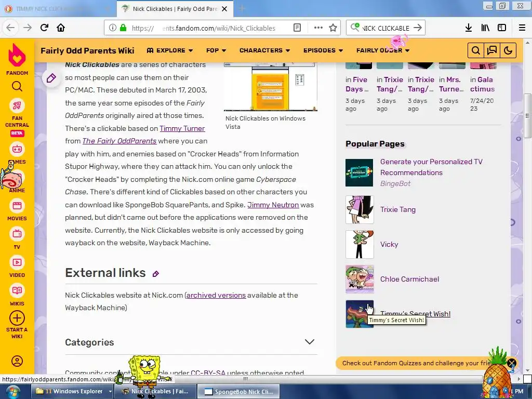This screenshot has height=399, width=532.
Task: Click the BingeBot recommendation thumbnail
Action: tap(360, 172)
